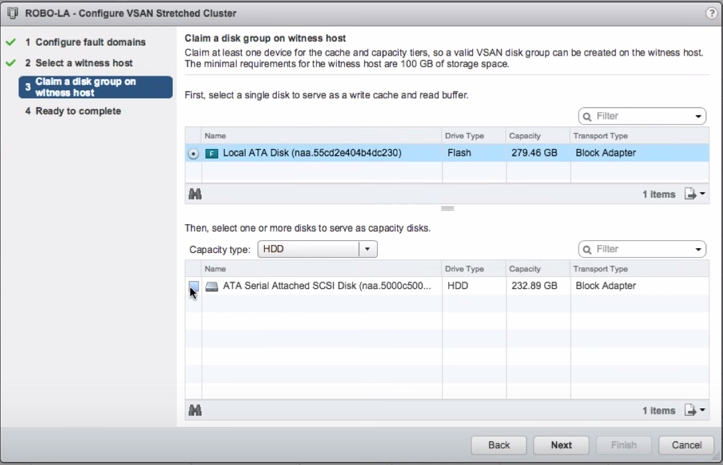Screen dimensions: 723x465
Task: Check the ATA Serial Attached SCSI Disk checkbox
Action: (x=194, y=286)
